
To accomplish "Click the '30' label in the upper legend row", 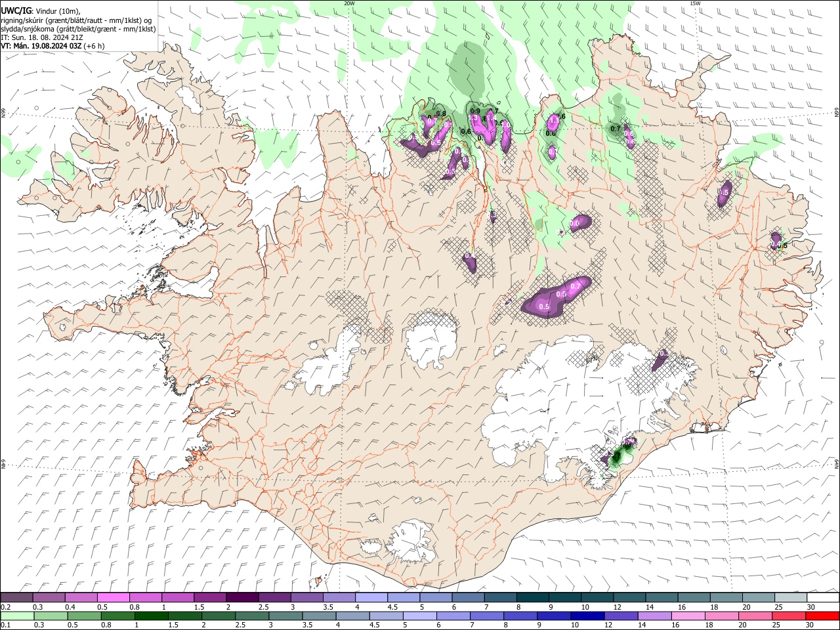I will pos(811,607).
